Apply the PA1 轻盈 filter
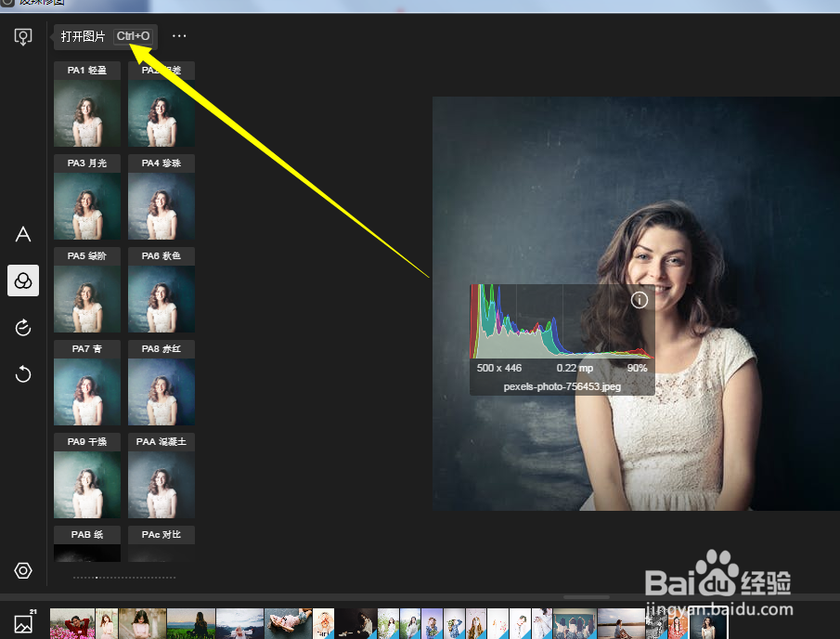This screenshot has height=639, width=840. coord(87,104)
